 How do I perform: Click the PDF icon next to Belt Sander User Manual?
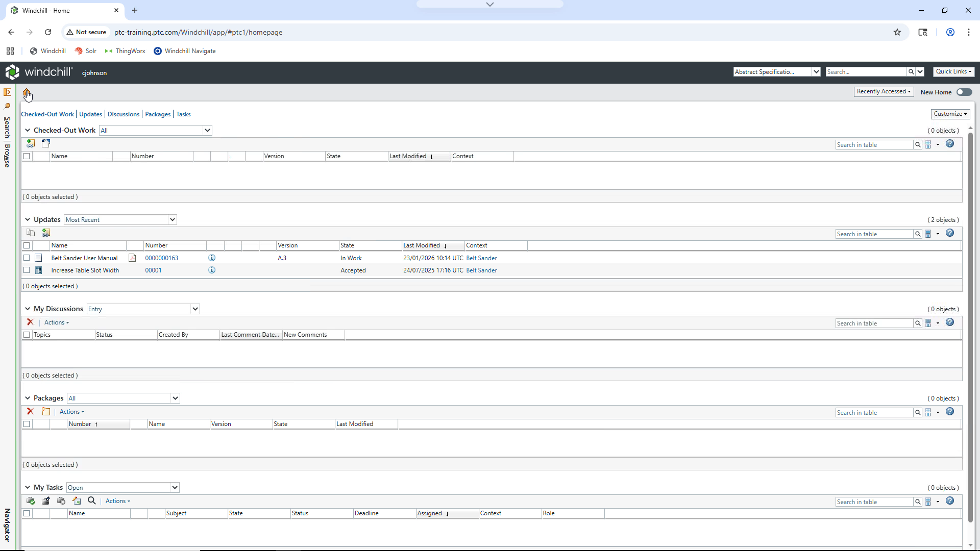pos(132,258)
